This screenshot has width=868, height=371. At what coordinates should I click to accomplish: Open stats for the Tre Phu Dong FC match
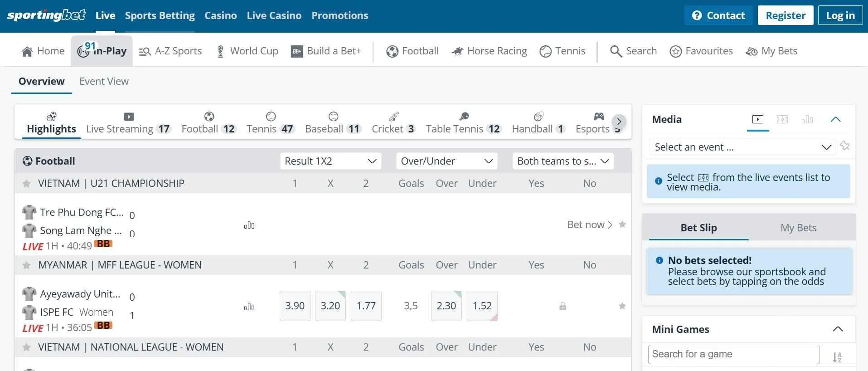click(249, 225)
